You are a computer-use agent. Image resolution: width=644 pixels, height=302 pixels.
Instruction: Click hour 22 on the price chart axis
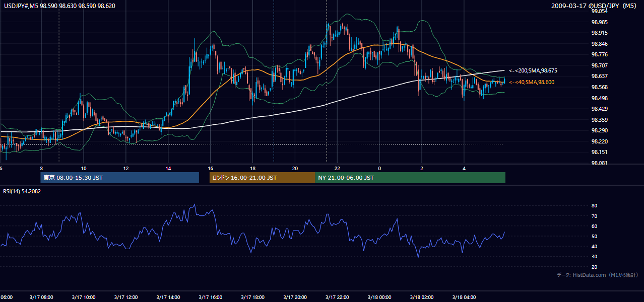point(337,168)
